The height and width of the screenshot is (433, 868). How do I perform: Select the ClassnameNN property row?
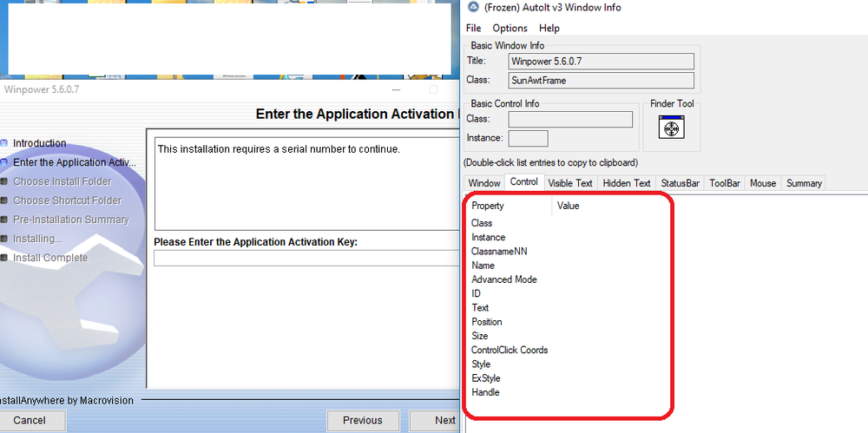pos(499,252)
